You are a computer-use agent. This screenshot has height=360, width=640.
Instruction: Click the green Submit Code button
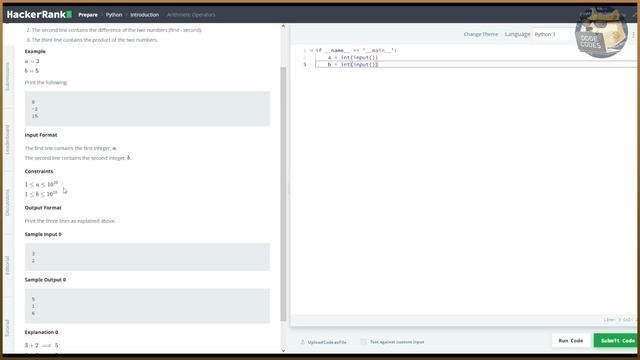click(616, 340)
